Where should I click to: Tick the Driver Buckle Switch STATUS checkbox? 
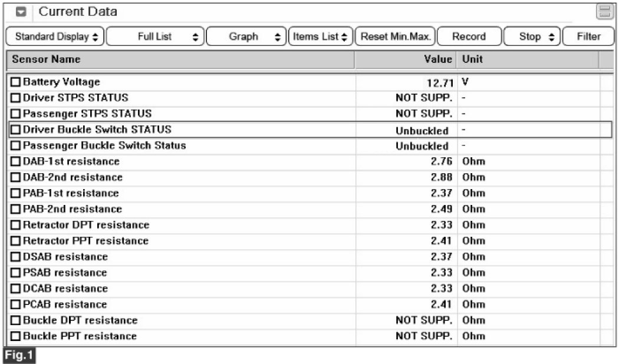[16, 130]
